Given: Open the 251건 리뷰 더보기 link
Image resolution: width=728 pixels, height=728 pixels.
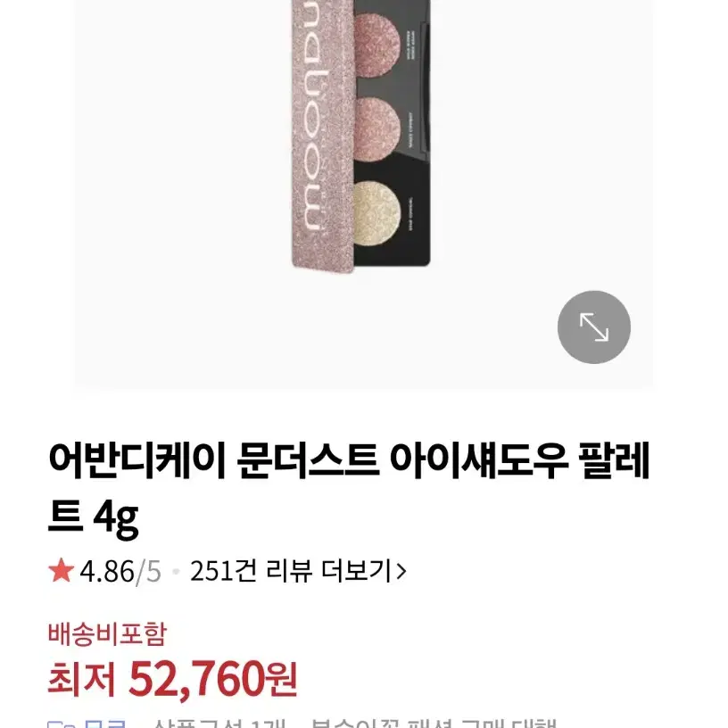Looking at the screenshot, I should coord(299,571).
